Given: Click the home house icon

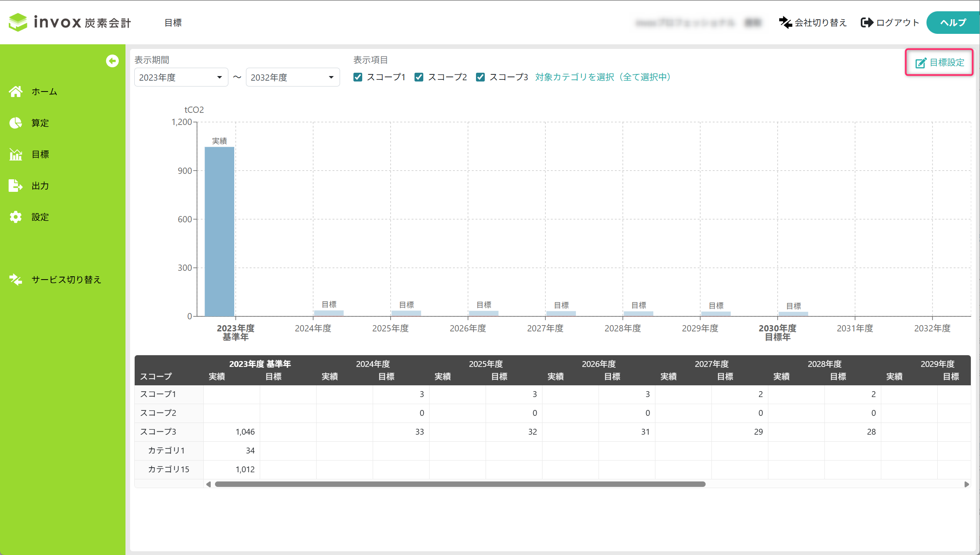Looking at the screenshot, I should [16, 92].
